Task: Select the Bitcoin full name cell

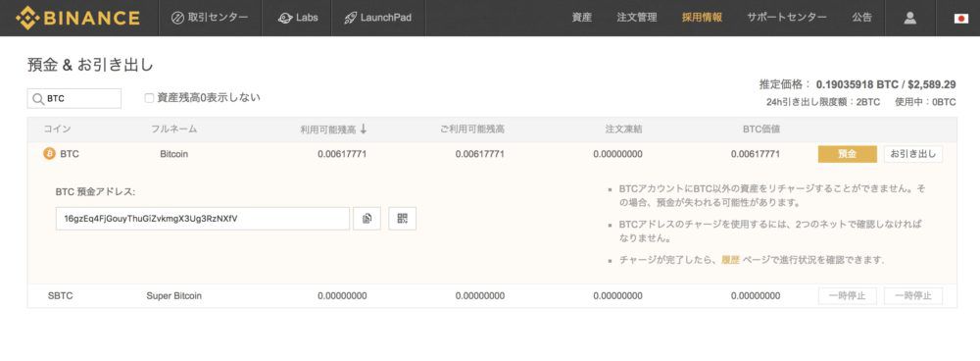Action: [x=173, y=154]
